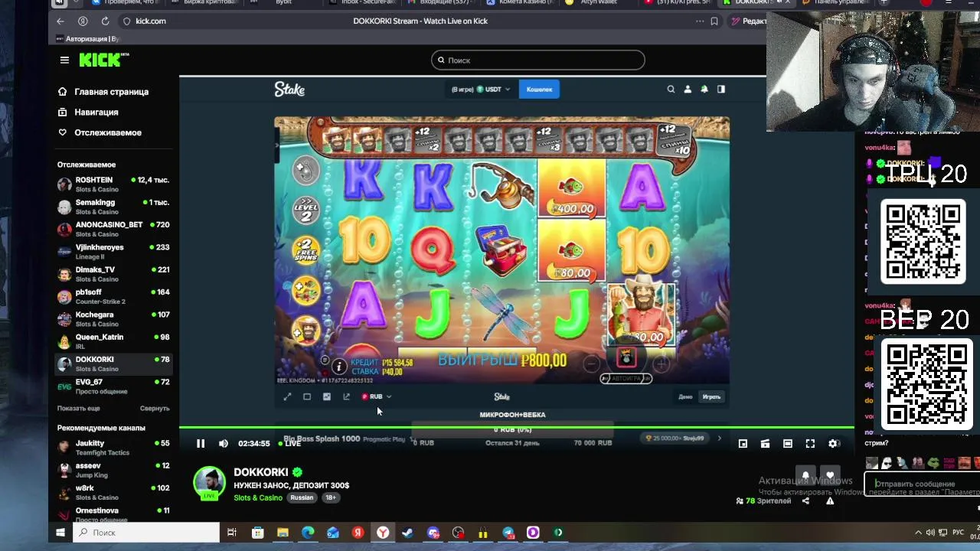Open DOKKORKI channel avatar
This screenshot has width=980, height=551.
[x=209, y=483]
